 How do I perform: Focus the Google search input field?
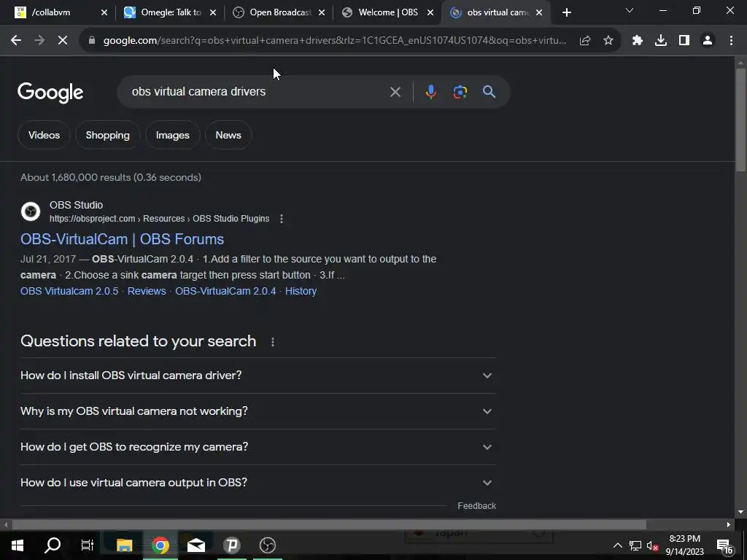pyautogui.click(x=258, y=92)
